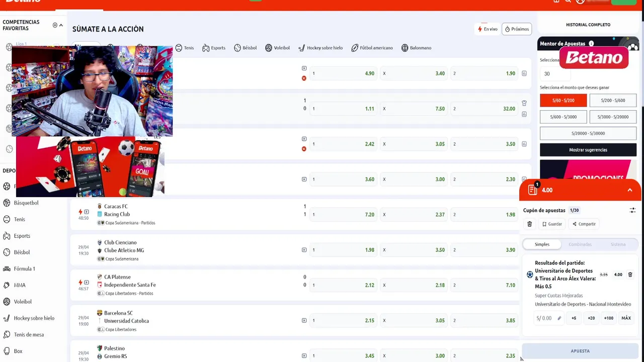Open the Caracas FC vs Racing Club match
The image size is (644, 362).
(x=116, y=210)
